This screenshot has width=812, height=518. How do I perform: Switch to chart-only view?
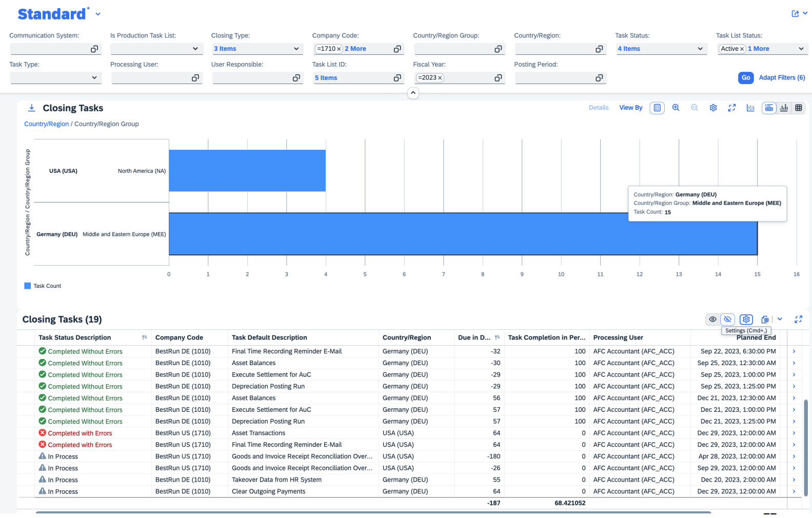tap(784, 108)
